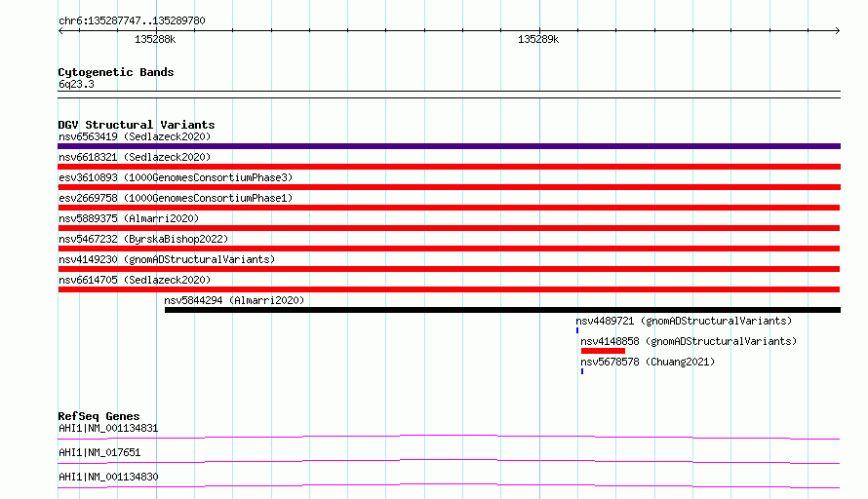Click the esv2669758 1000GenomesConsortiumPhase1 label
This screenshot has height=499, width=868.
(176, 198)
